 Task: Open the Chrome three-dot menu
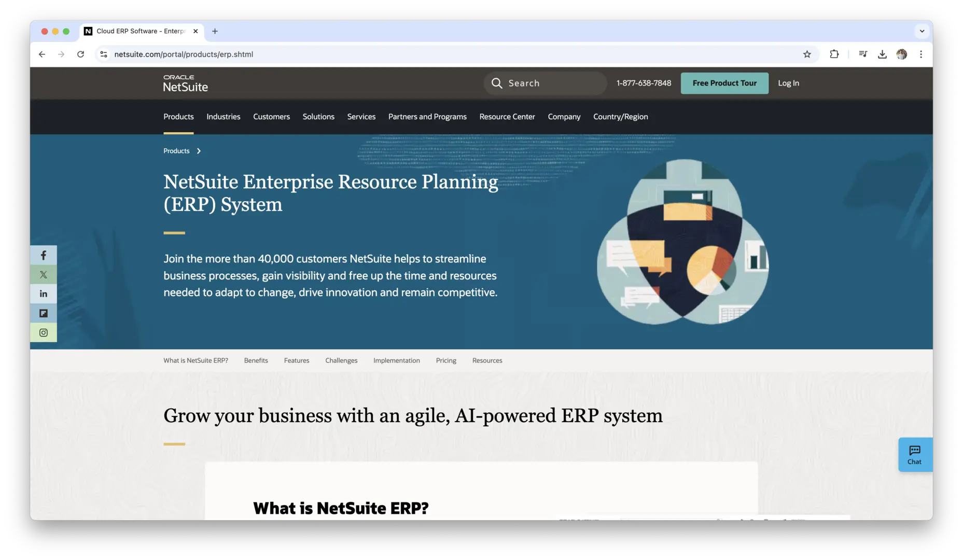[921, 54]
